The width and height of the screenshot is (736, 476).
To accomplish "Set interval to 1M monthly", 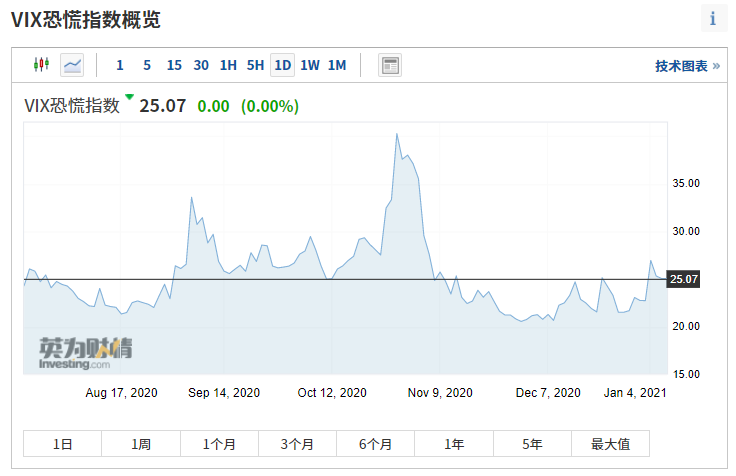I will [337, 65].
